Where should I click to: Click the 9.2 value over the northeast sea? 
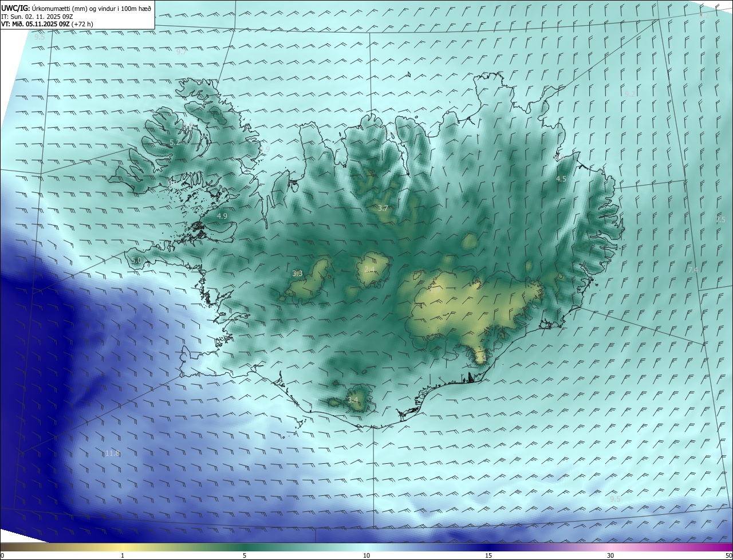click(x=630, y=94)
